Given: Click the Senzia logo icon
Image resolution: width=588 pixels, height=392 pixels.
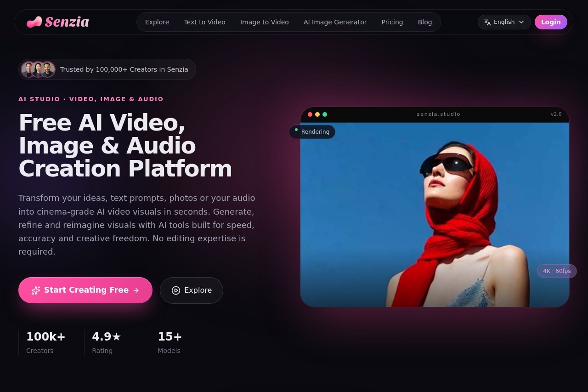Looking at the screenshot, I should [x=34, y=22].
